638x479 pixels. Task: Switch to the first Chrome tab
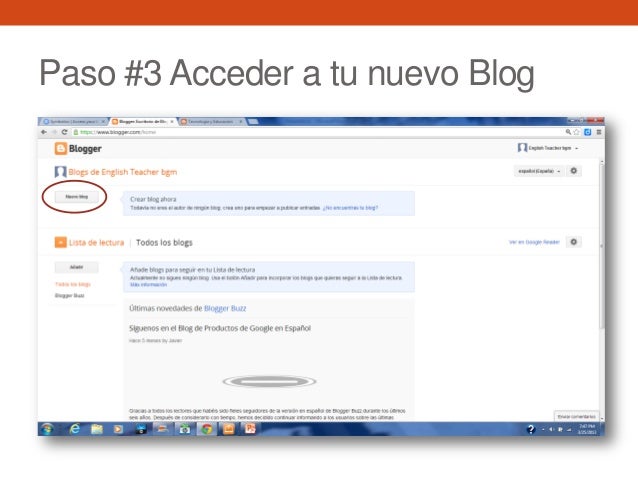[72, 122]
